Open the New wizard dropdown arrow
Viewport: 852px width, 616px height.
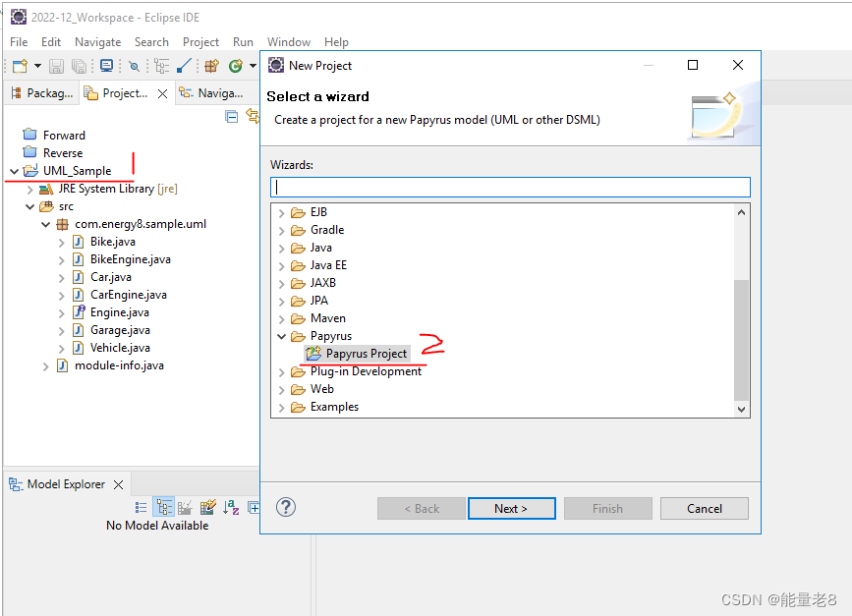coord(37,66)
